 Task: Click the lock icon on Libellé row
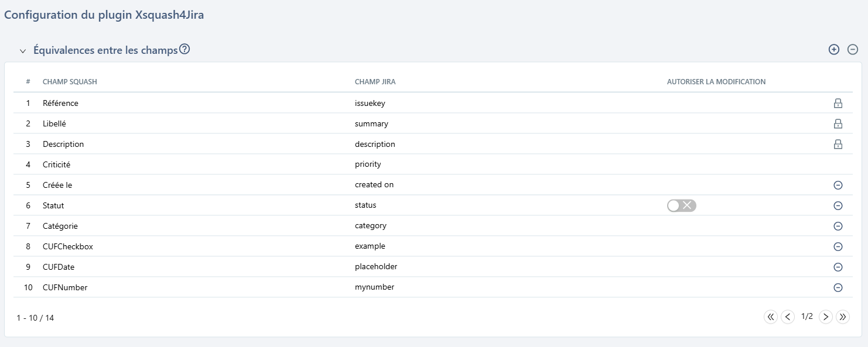[x=838, y=124]
